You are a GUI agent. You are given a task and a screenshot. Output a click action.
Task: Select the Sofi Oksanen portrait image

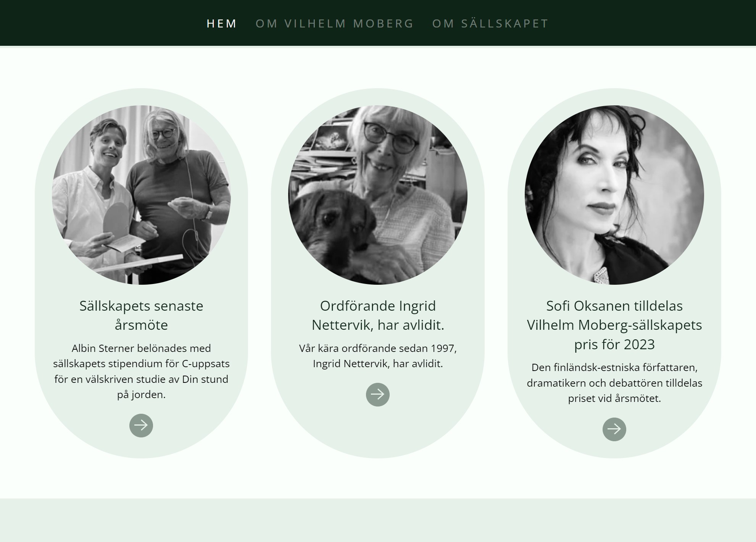point(614,195)
